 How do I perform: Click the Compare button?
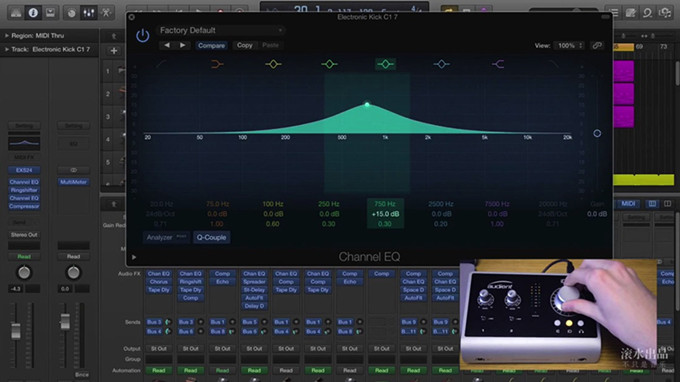(x=211, y=46)
